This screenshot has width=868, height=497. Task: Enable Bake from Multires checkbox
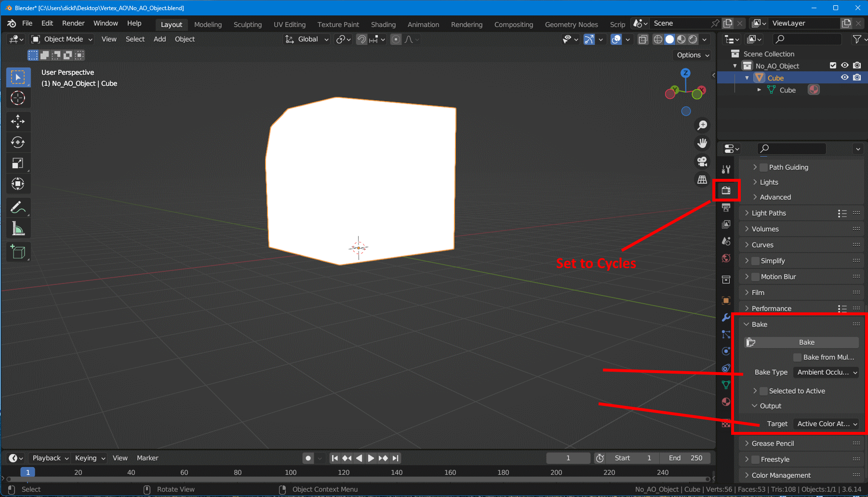click(798, 357)
